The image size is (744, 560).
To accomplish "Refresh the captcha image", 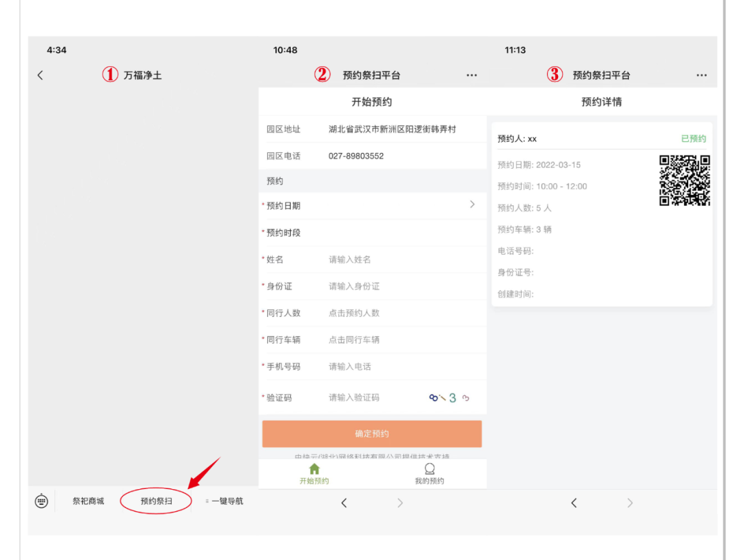I will (x=449, y=397).
